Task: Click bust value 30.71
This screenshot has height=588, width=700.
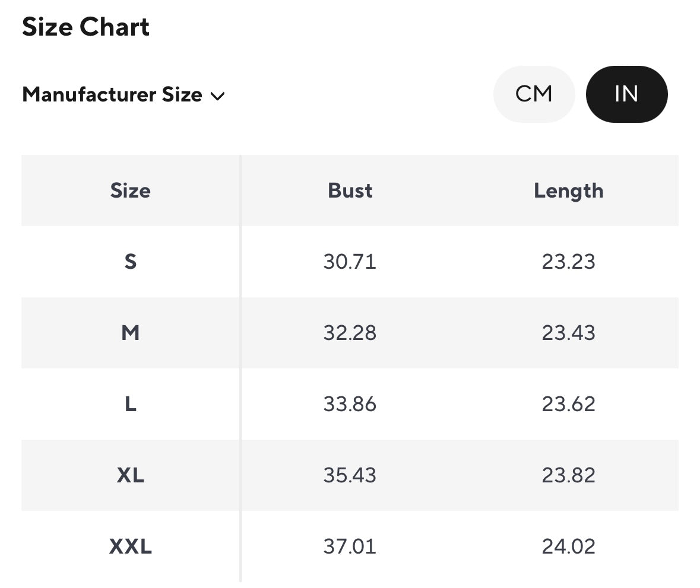Action: 350,262
